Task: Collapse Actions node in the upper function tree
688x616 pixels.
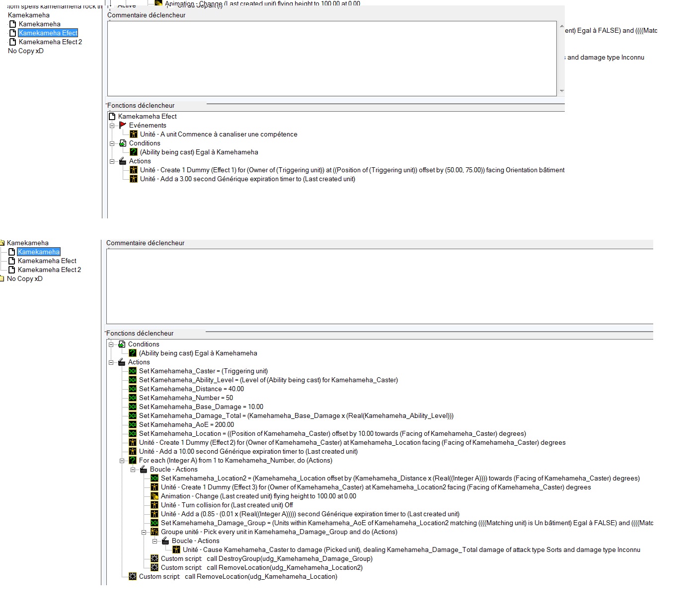Action: pyautogui.click(x=112, y=161)
